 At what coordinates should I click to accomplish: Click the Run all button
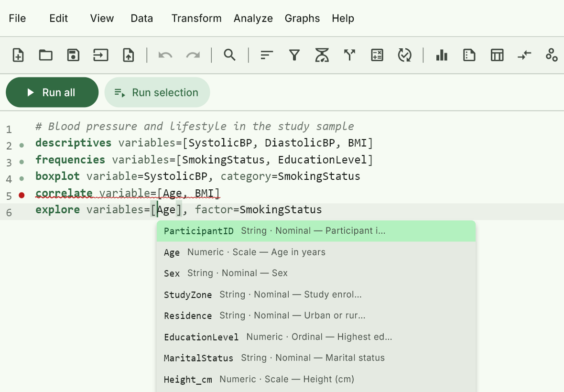[x=52, y=92]
